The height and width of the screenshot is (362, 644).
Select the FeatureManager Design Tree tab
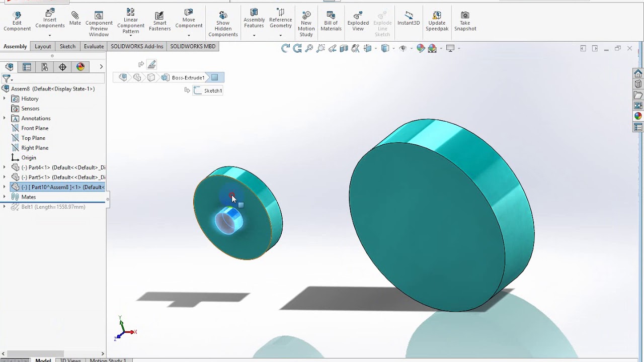tap(9, 67)
